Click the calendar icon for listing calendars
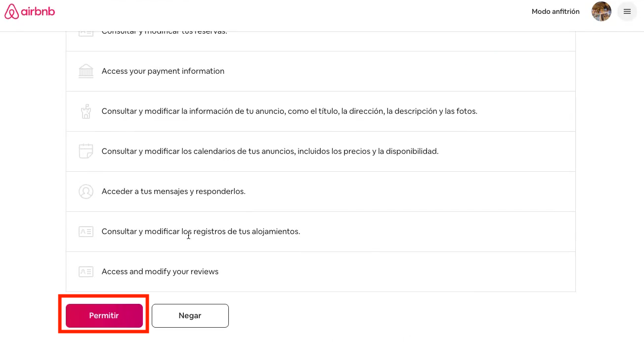Screen dimensions: 644x342 pos(86,151)
